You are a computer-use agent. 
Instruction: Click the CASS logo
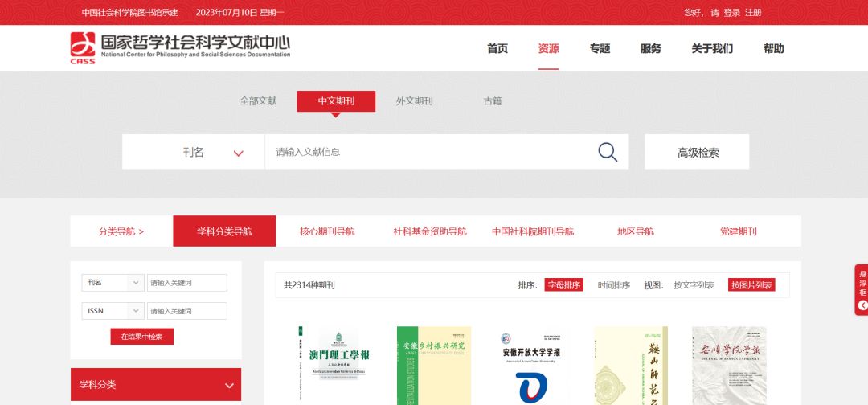click(83, 48)
